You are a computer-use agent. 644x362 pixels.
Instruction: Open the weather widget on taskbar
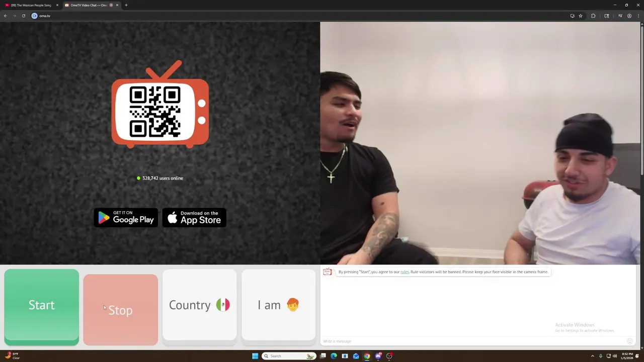click(x=12, y=356)
